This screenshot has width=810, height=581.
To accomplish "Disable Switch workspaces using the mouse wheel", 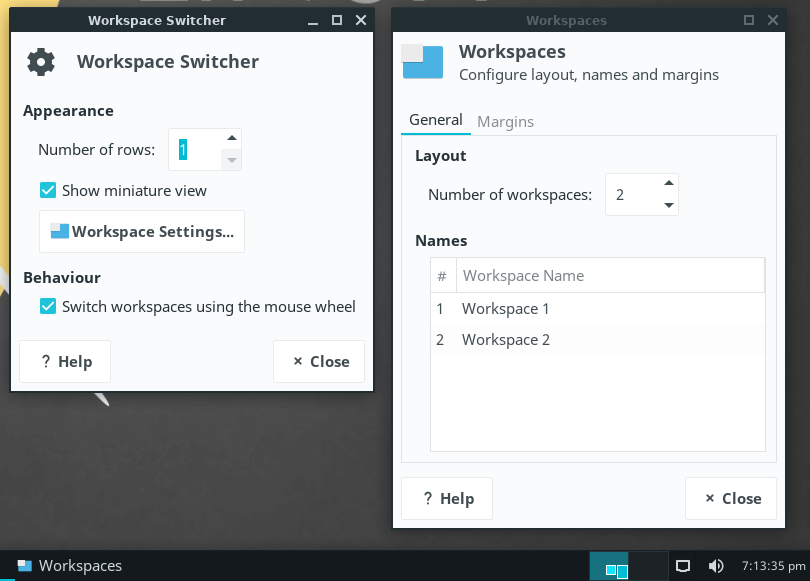I will [48, 307].
